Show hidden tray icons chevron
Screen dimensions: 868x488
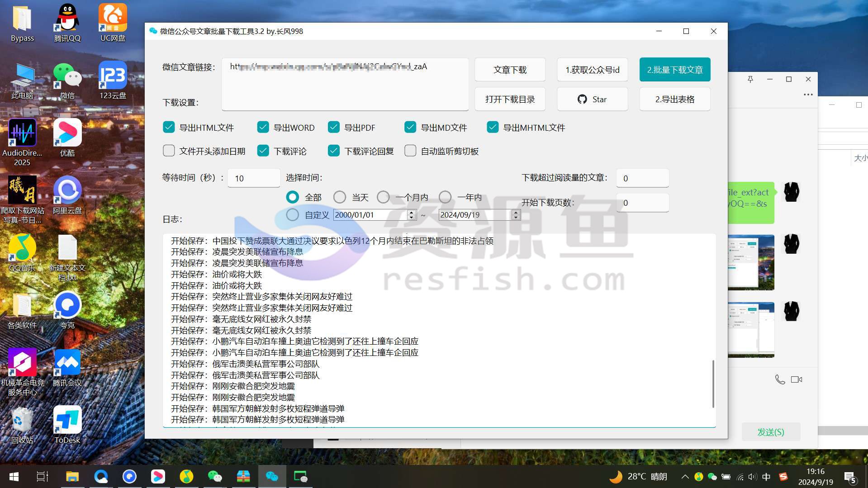(685, 477)
